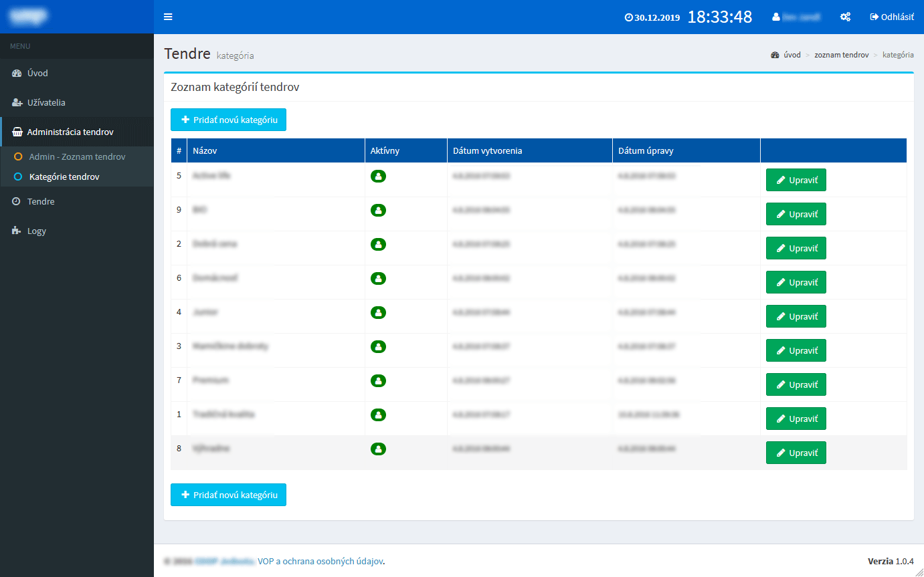Click Verzia 1.0.4 in the footer

(x=891, y=561)
